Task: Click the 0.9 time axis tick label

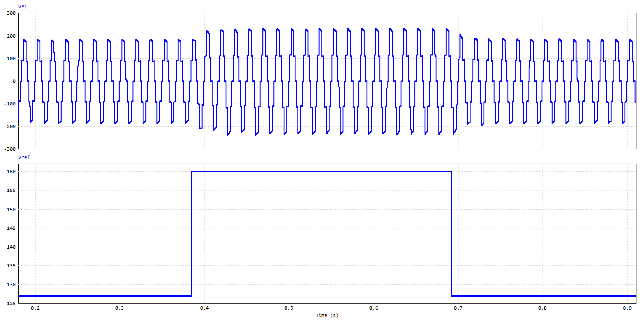Action: (x=627, y=308)
